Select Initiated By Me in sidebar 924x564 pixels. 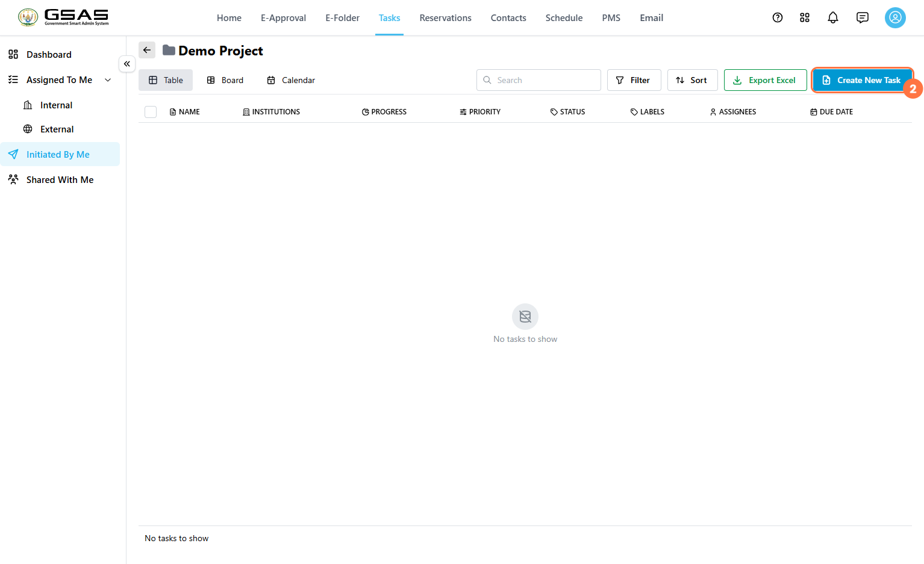coord(60,154)
